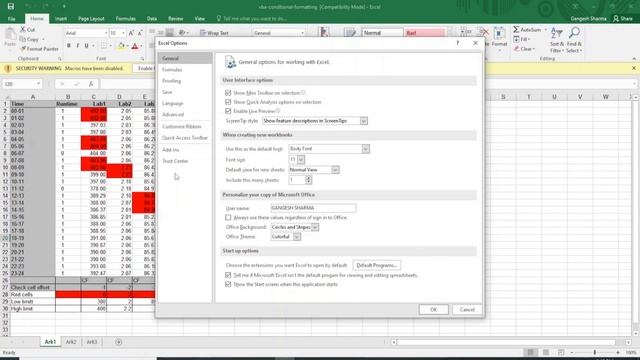Click the Decrease Font Size icon
Viewport: 640px width, 360px height.
tap(140, 33)
